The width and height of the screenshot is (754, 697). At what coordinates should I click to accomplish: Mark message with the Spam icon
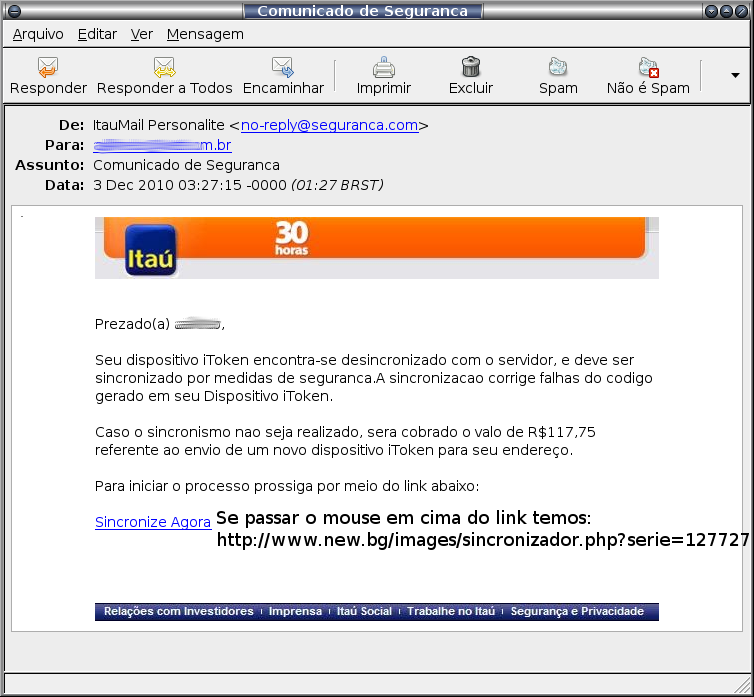pyautogui.click(x=558, y=67)
